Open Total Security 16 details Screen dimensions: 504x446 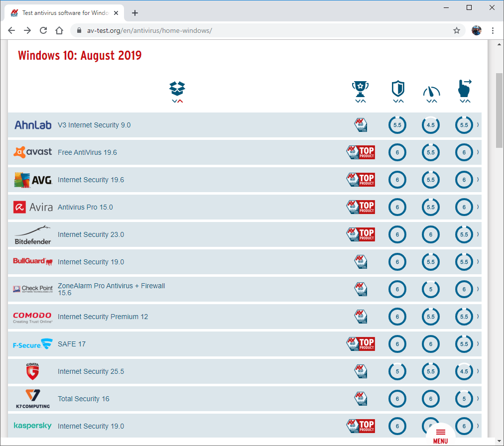click(84, 399)
